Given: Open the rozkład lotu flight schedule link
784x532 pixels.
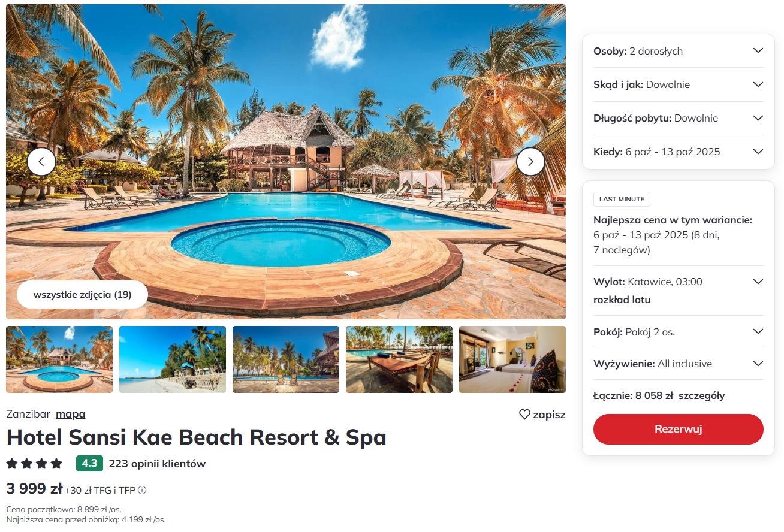Looking at the screenshot, I should pyautogui.click(x=622, y=300).
